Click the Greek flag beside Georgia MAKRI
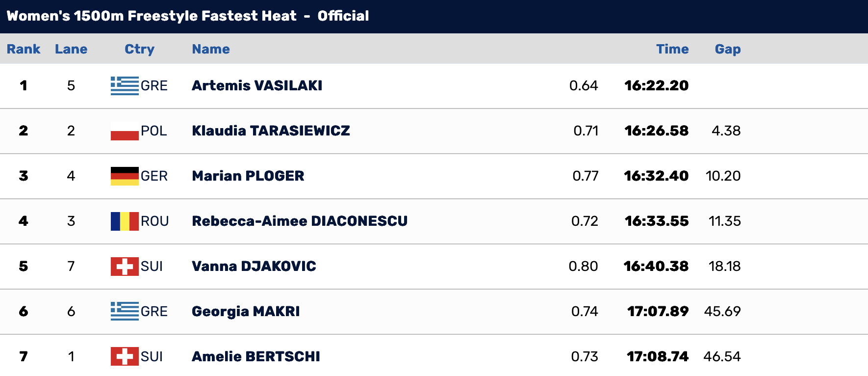 coord(125,312)
